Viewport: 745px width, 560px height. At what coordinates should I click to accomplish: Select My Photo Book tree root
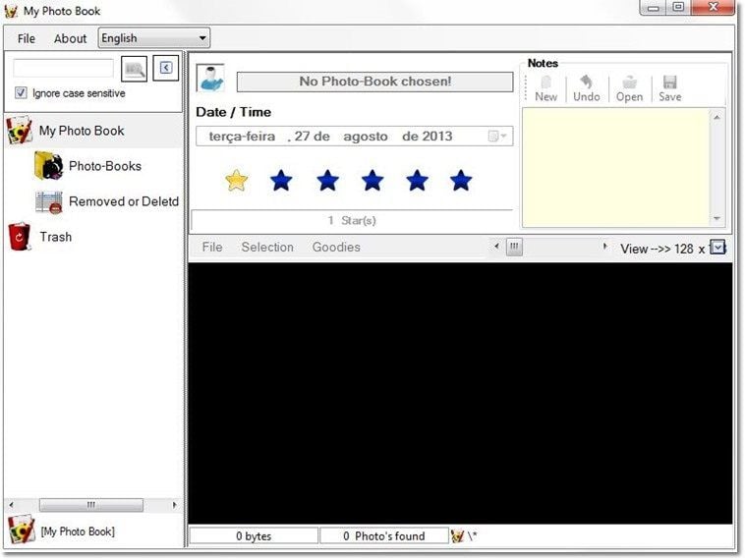point(82,131)
